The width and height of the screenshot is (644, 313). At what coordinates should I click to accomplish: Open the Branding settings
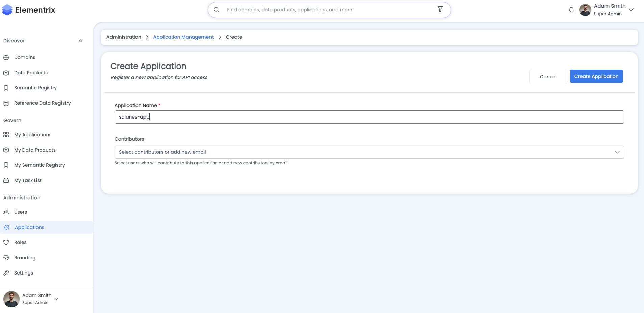[x=25, y=257]
